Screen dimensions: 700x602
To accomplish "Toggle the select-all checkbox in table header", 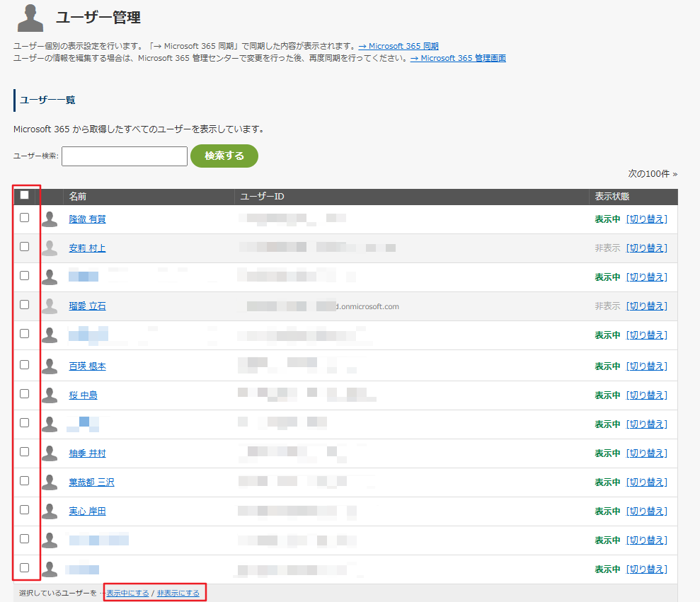I will (x=25, y=195).
